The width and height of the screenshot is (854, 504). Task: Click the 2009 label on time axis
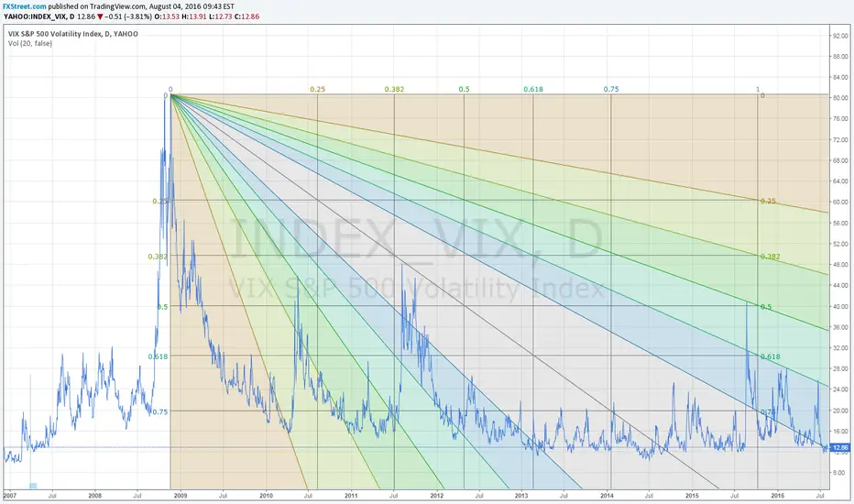(181, 496)
